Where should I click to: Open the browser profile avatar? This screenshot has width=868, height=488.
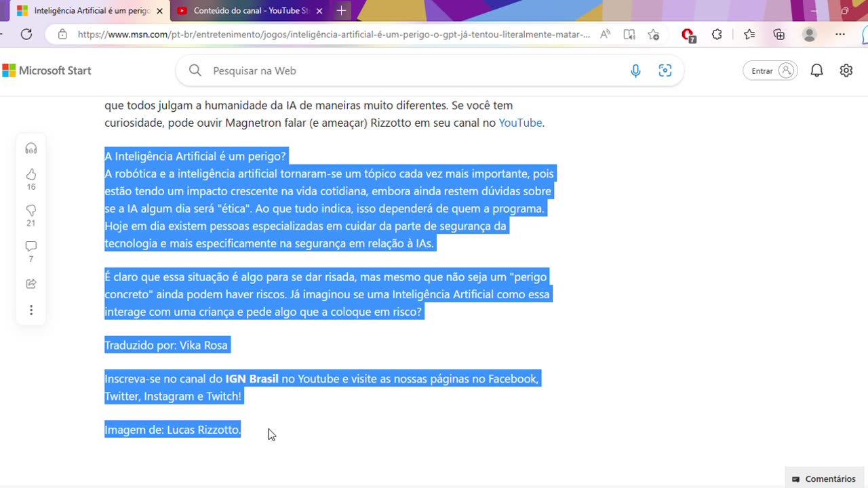[809, 35]
